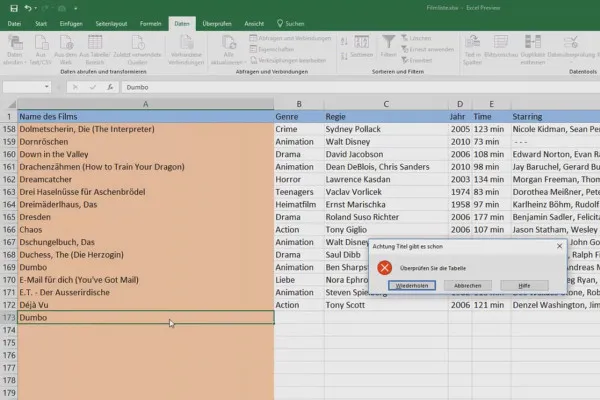The width and height of the screenshot is (600, 400).
Task: Open Eigenschaften in the connections group
Action: (272, 49)
